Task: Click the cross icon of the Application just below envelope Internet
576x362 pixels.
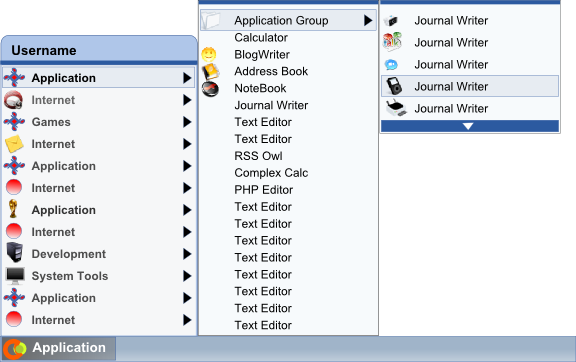Action: pos(14,166)
